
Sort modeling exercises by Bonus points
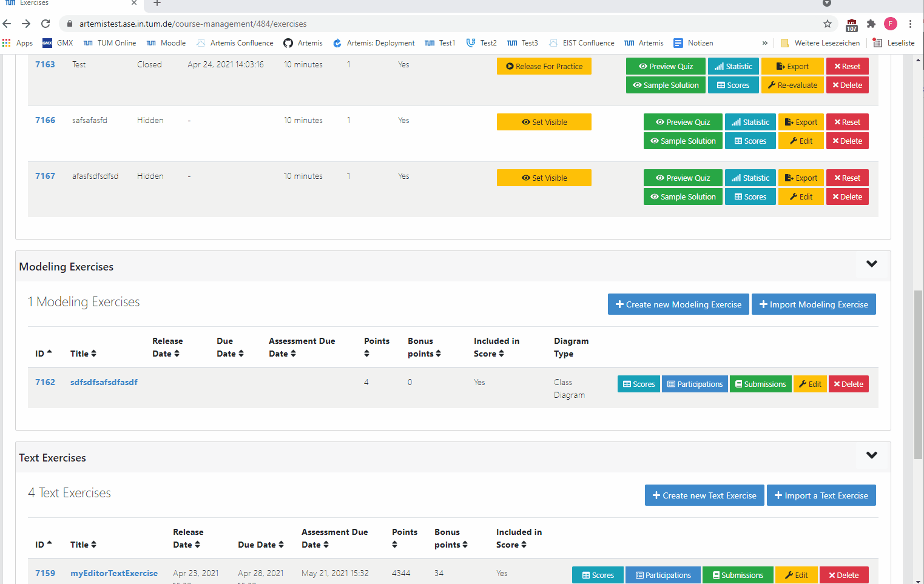click(x=424, y=347)
